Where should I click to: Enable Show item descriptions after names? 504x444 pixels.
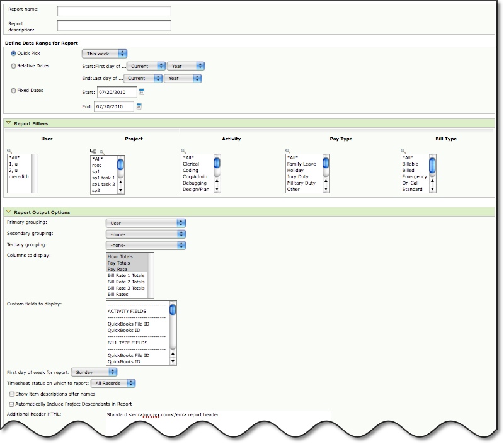(12, 394)
